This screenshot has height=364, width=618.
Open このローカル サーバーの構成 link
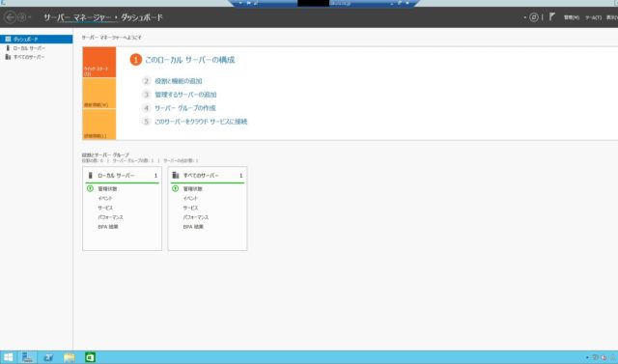(x=190, y=60)
